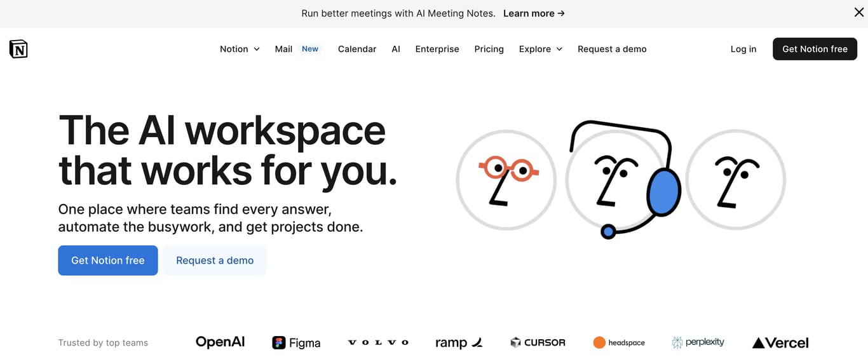The height and width of the screenshot is (364, 868).
Task: Open the Mail nav item
Action: tap(283, 49)
